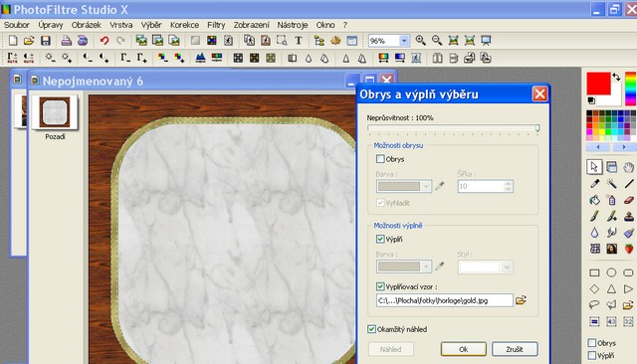The image size is (637, 364).
Task: Click the Histogram icon in second toolbar
Action: pos(200,58)
